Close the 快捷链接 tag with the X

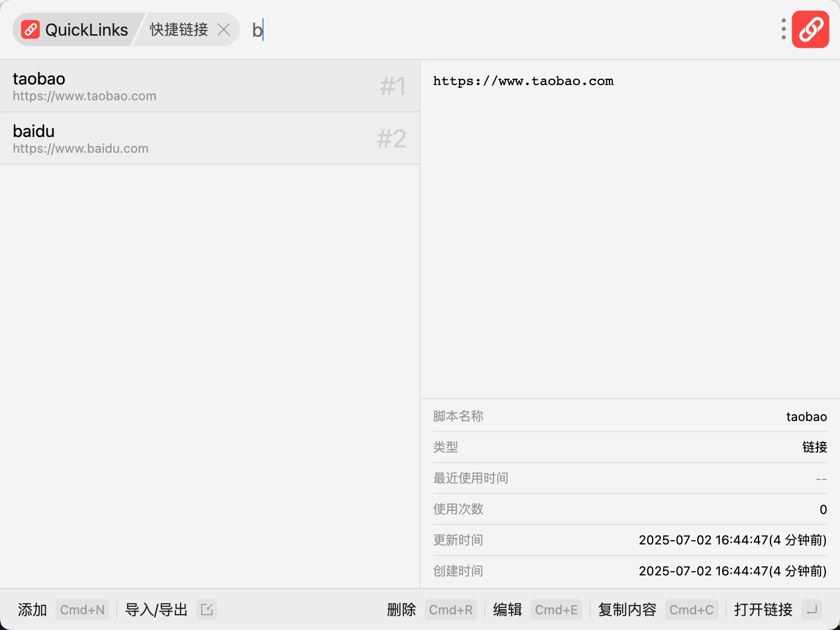(x=224, y=29)
